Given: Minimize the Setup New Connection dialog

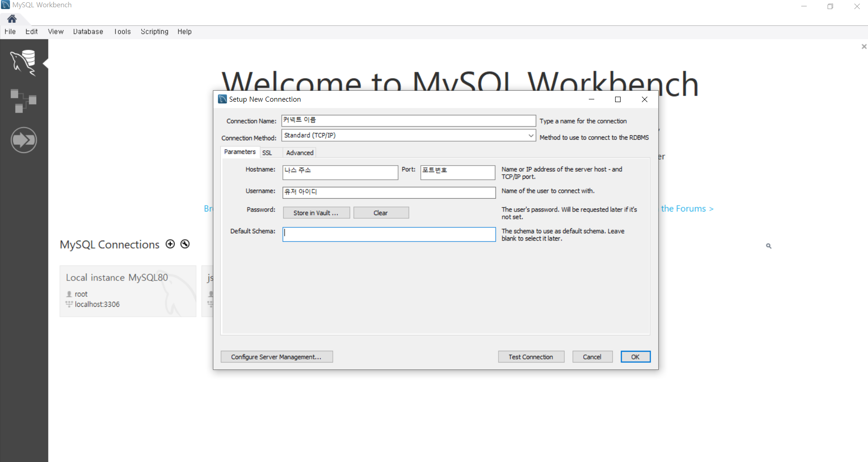Looking at the screenshot, I should [592, 99].
